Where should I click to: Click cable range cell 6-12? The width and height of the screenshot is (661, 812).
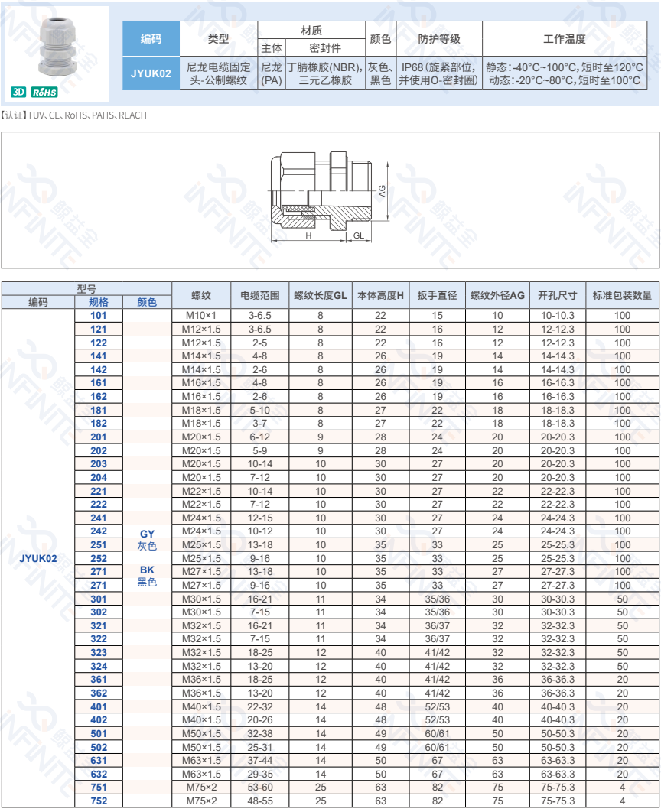tap(259, 437)
